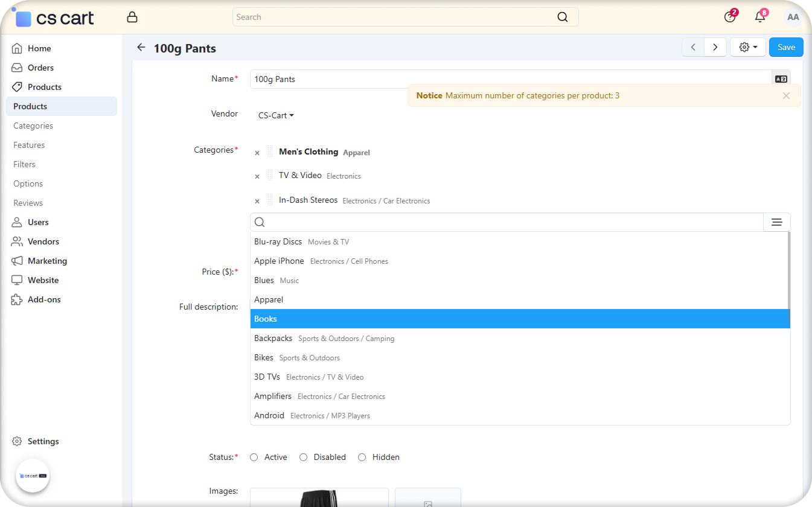Click the search magnifier icon in top bar
Screen dimensions: 812x507
click(x=562, y=18)
